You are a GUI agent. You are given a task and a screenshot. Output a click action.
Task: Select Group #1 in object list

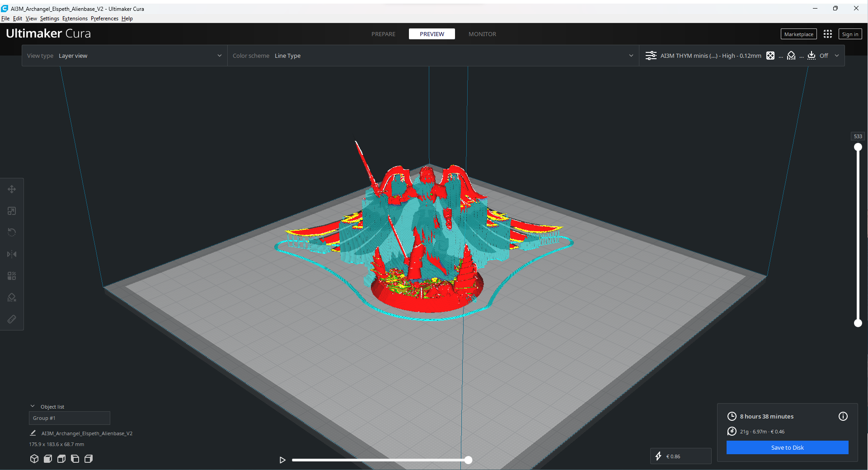pyautogui.click(x=70, y=418)
